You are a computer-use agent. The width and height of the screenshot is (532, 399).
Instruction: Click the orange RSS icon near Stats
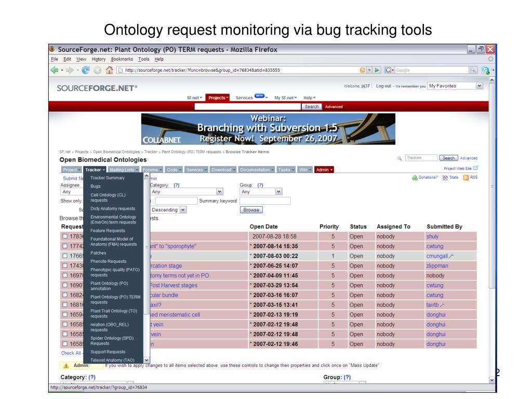[466, 178]
